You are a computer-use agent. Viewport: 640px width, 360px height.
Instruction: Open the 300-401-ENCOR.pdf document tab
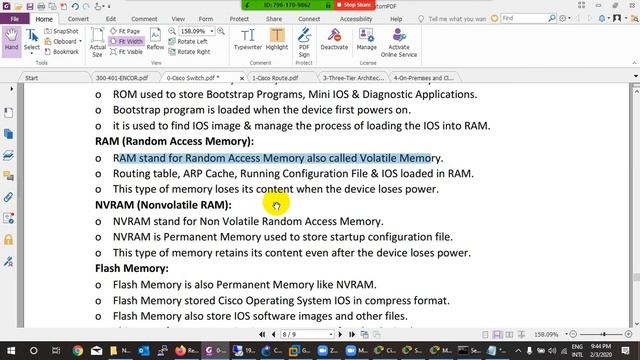122,78
